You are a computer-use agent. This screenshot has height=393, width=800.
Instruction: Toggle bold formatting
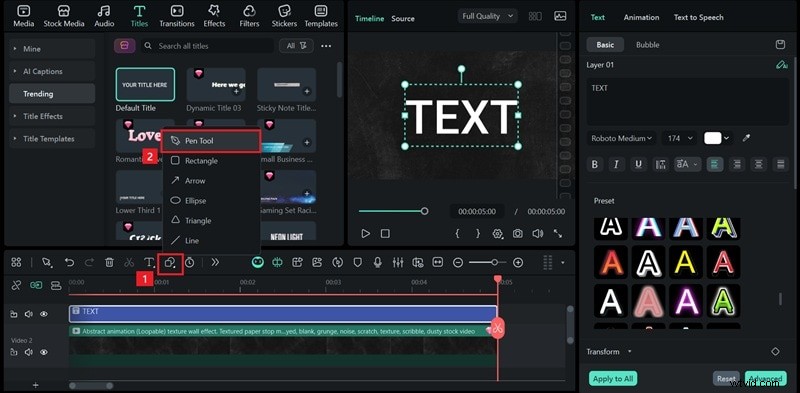click(595, 164)
